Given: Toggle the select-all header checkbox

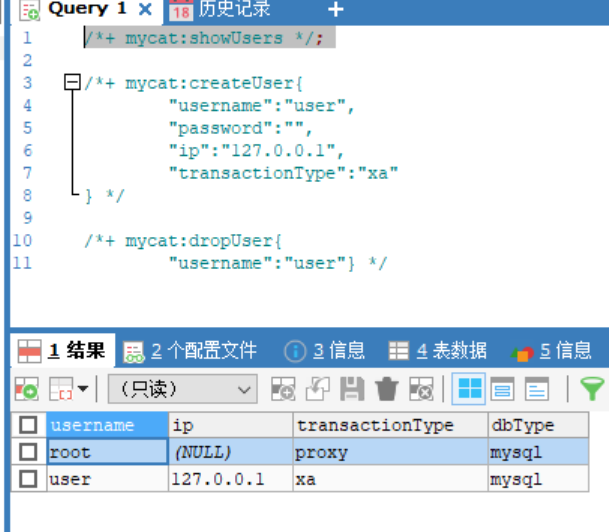Looking at the screenshot, I should click(x=28, y=425).
